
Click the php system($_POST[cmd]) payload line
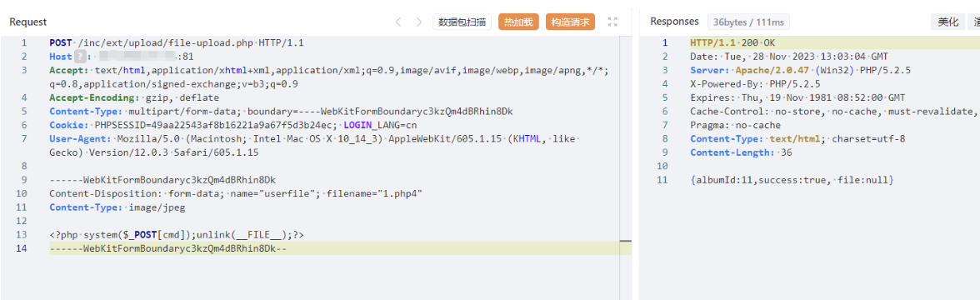[x=177, y=235]
